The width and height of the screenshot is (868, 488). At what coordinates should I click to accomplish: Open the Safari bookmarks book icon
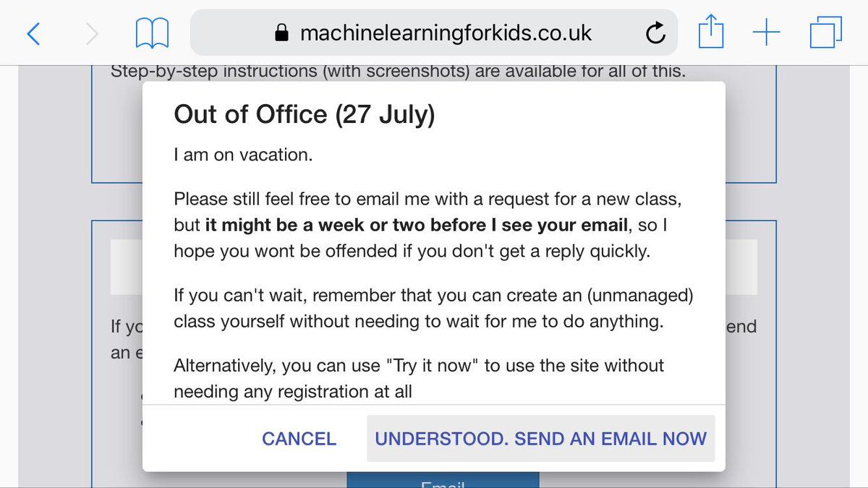point(152,33)
